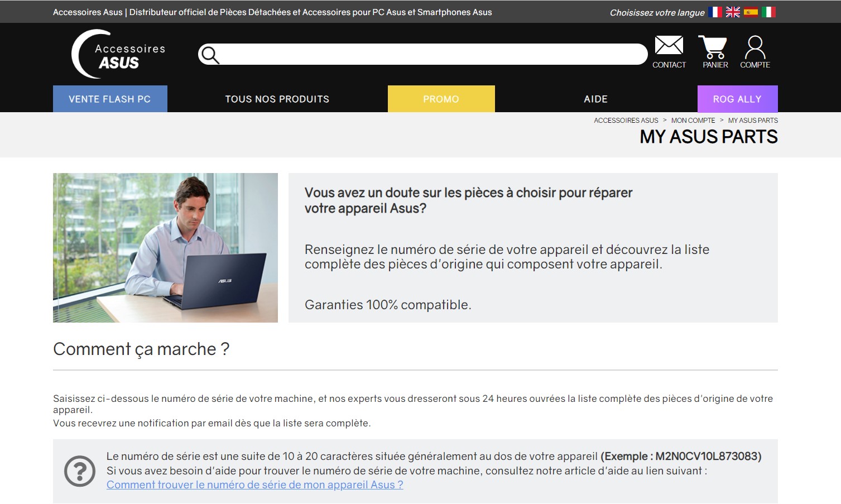Follow the Accessoires Asus breadcrumb link
Viewport: 841px width, 504px height.
pyautogui.click(x=626, y=121)
